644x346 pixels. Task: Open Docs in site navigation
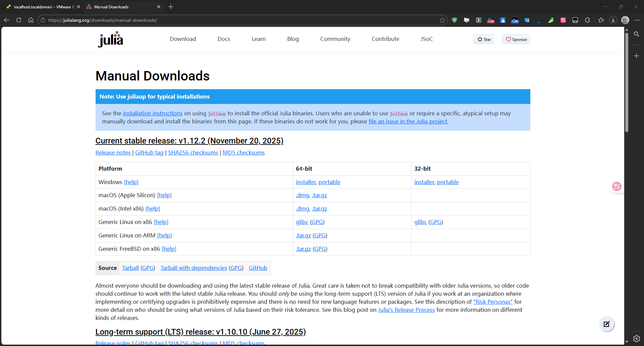224,39
